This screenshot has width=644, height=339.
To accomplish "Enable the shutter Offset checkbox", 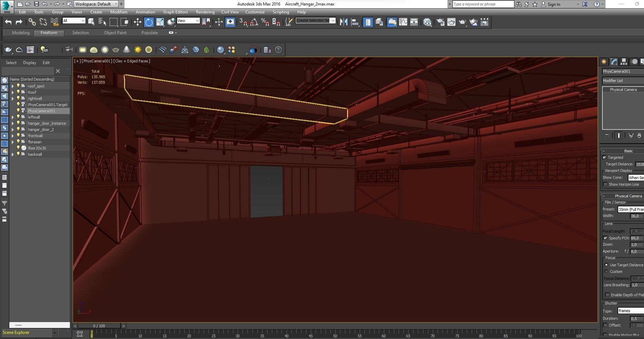I will click(x=605, y=325).
